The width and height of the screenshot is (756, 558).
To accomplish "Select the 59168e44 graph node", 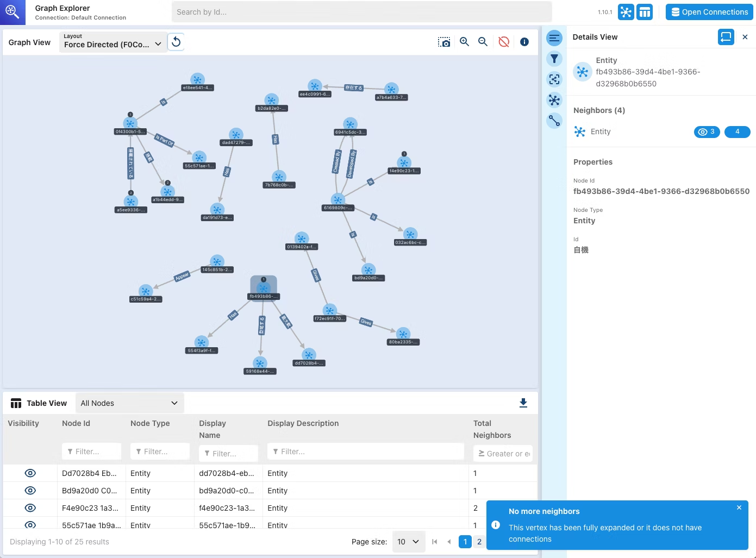I will coord(260,363).
